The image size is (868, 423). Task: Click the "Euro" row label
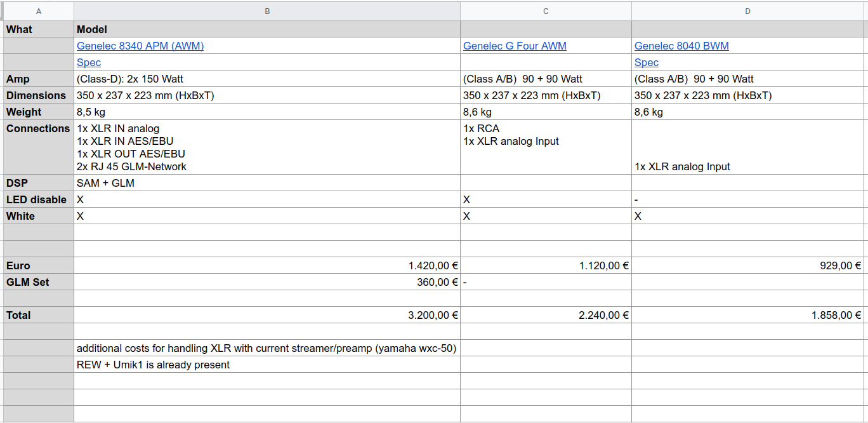pyautogui.click(x=39, y=265)
